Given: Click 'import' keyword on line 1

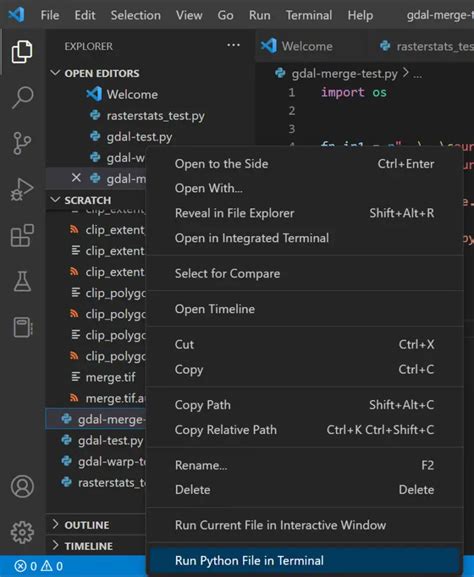Looking at the screenshot, I should tap(343, 92).
